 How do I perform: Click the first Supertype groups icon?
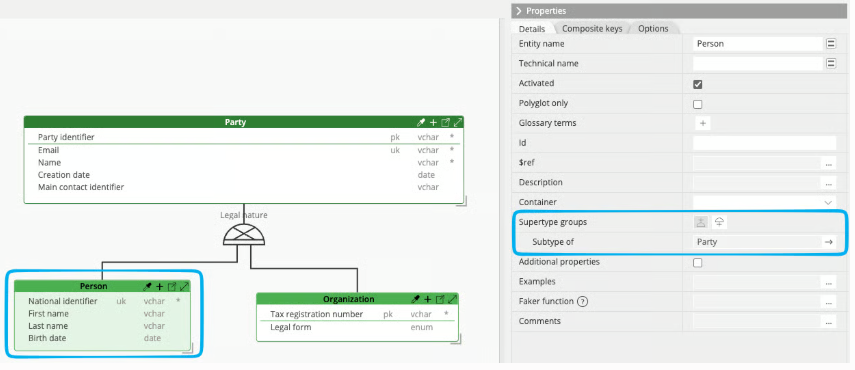pos(701,222)
